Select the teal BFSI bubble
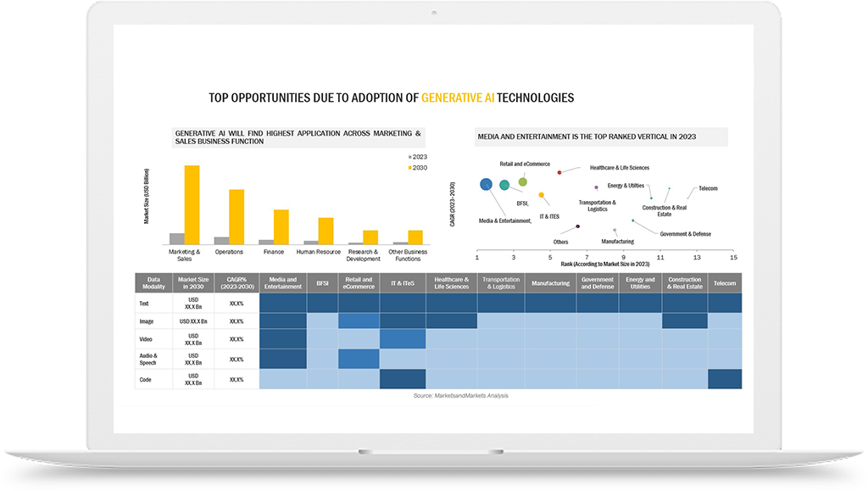The width and height of the screenshot is (868, 491). 504,185
